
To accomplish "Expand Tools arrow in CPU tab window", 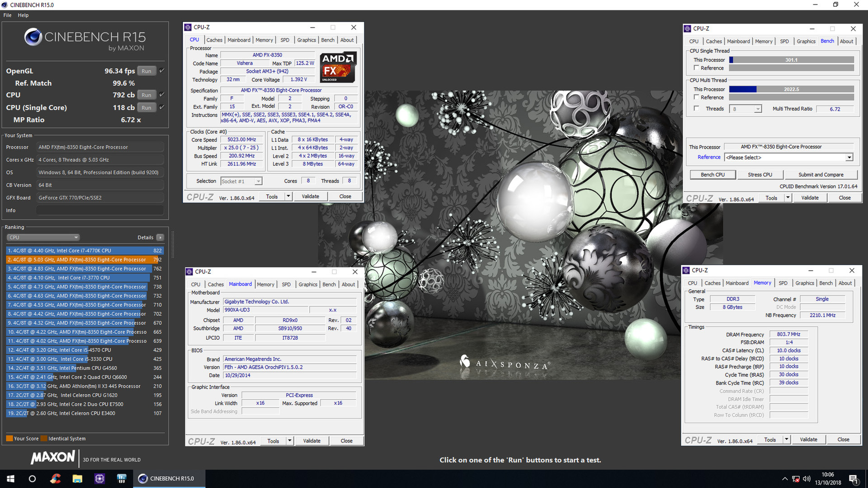I will click(x=288, y=197).
